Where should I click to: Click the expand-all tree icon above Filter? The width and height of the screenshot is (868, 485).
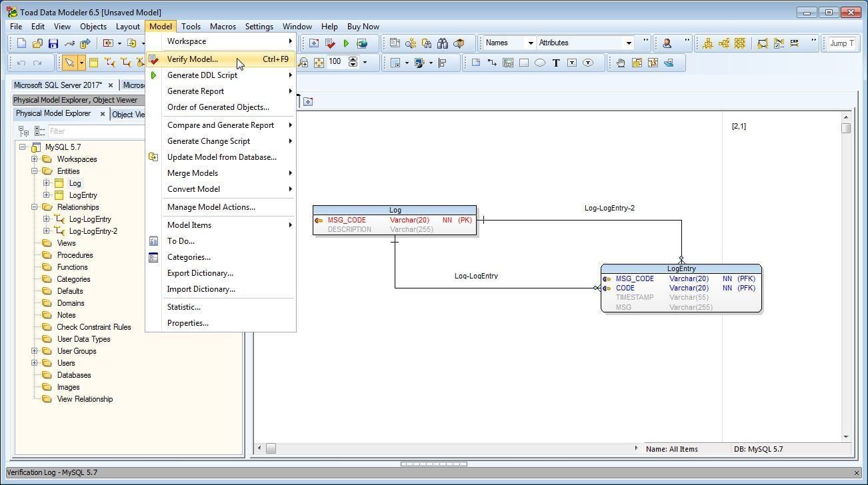click(23, 131)
